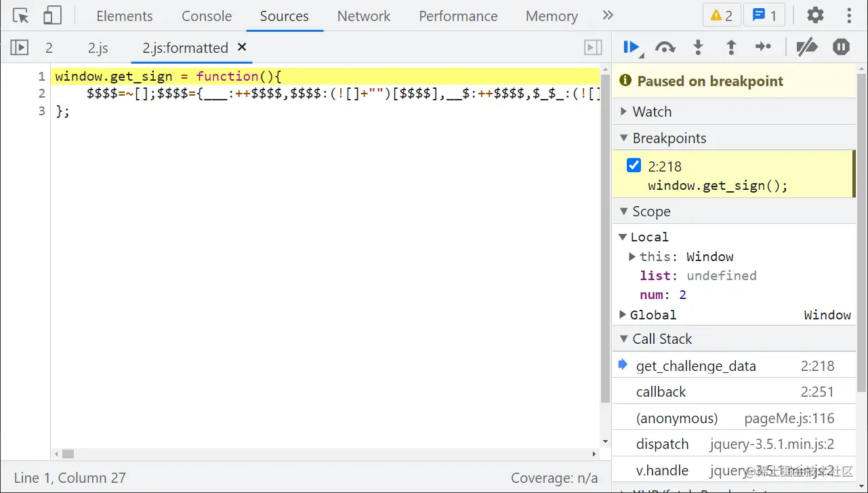Viewport: 868px width, 493px height.
Task: Open the warnings counter badge showing 2
Action: tap(722, 16)
